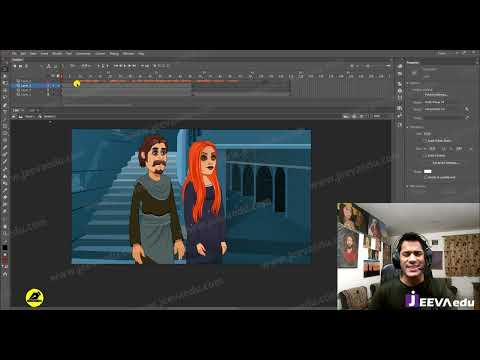Open the Help menu

(141, 53)
